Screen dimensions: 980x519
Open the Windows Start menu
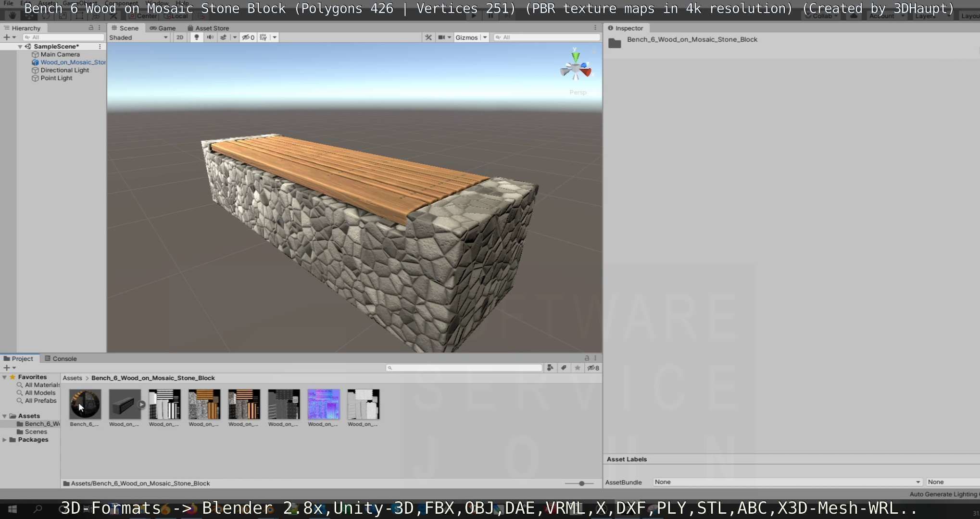point(13,509)
